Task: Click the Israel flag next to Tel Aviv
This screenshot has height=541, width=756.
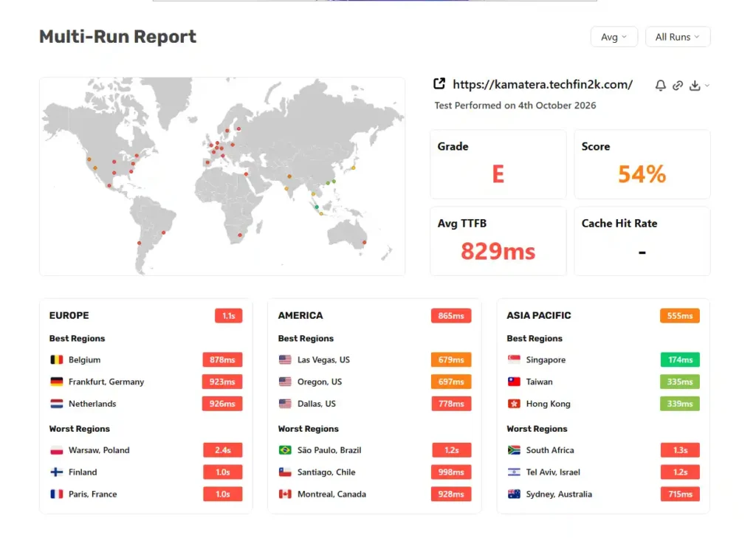Action: click(x=514, y=472)
